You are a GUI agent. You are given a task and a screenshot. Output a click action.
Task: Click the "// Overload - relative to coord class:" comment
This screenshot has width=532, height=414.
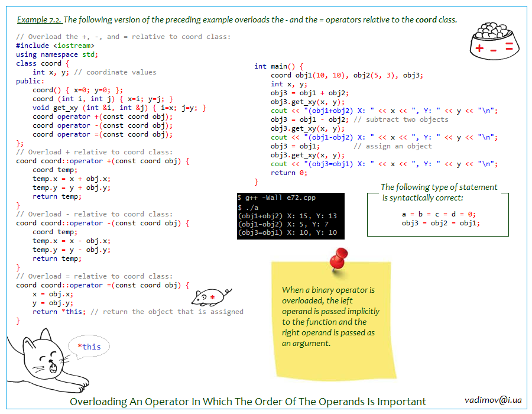coord(95,214)
